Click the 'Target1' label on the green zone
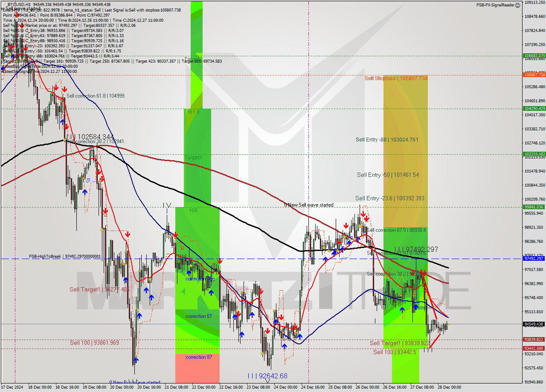Viewport: 546px width, 392px height. [x=193, y=158]
